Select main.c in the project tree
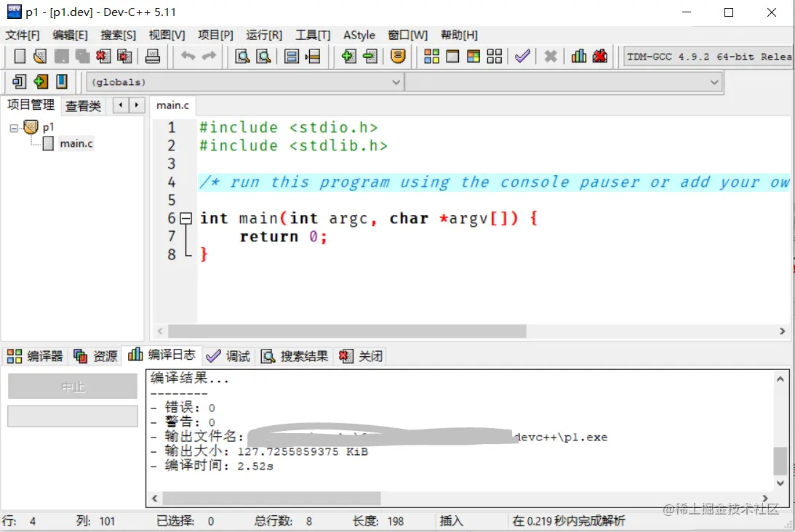Viewport: 795px width, 532px height. [x=76, y=144]
